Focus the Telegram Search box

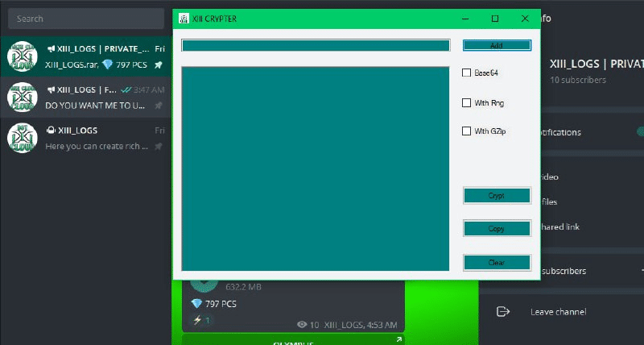coord(86,19)
